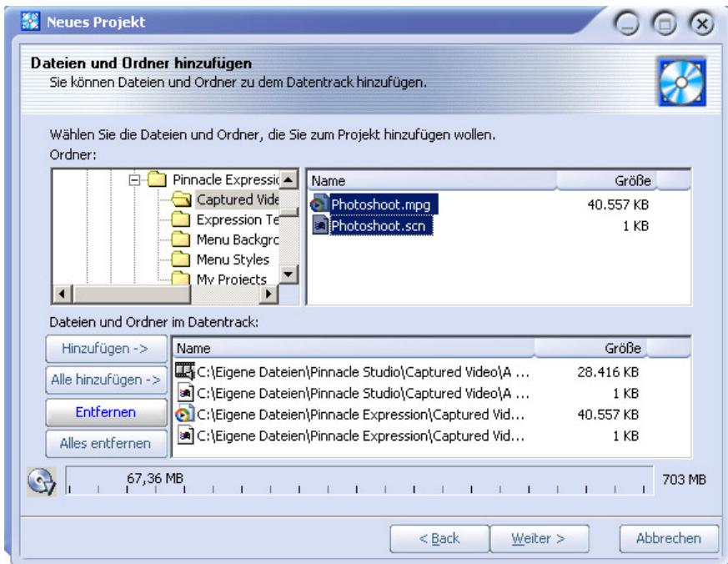
Task: Select the Captured Video folder icon
Action: pos(181,199)
